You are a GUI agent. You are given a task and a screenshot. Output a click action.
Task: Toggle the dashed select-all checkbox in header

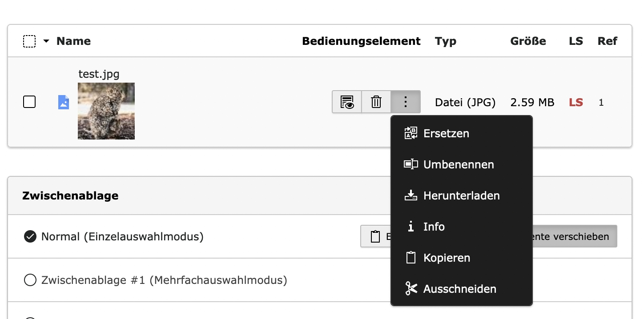click(x=29, y=41)
